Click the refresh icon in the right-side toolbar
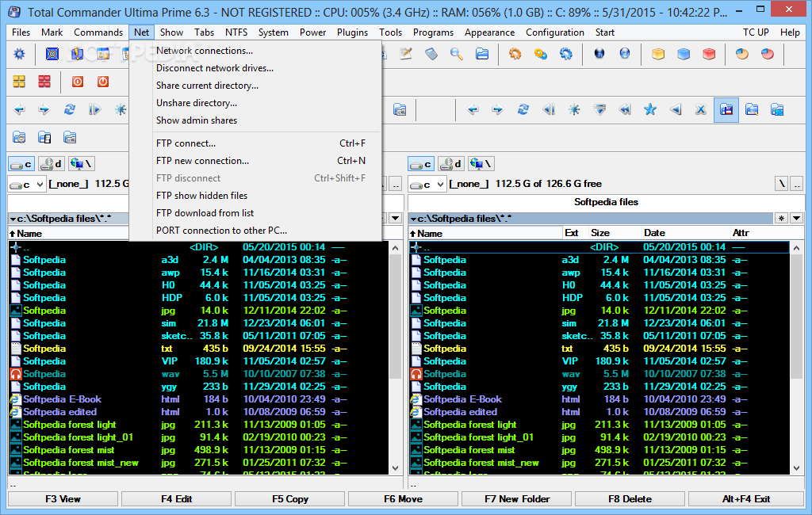812x515 pixels. pyautogui.click(x=523, y=109)
